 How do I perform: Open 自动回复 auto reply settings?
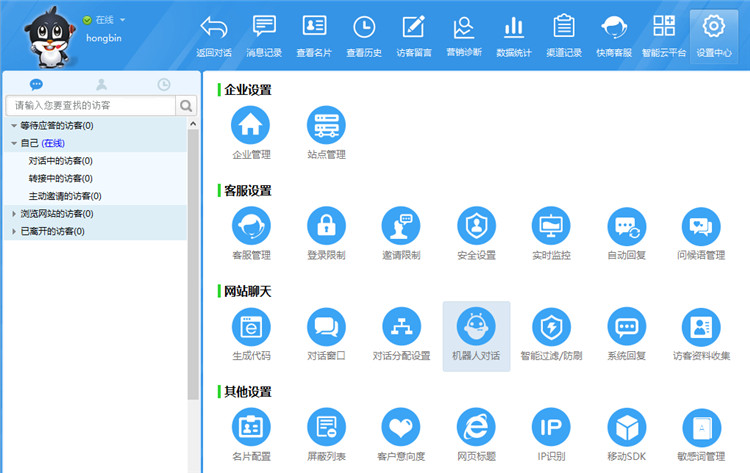coord(626,226)
